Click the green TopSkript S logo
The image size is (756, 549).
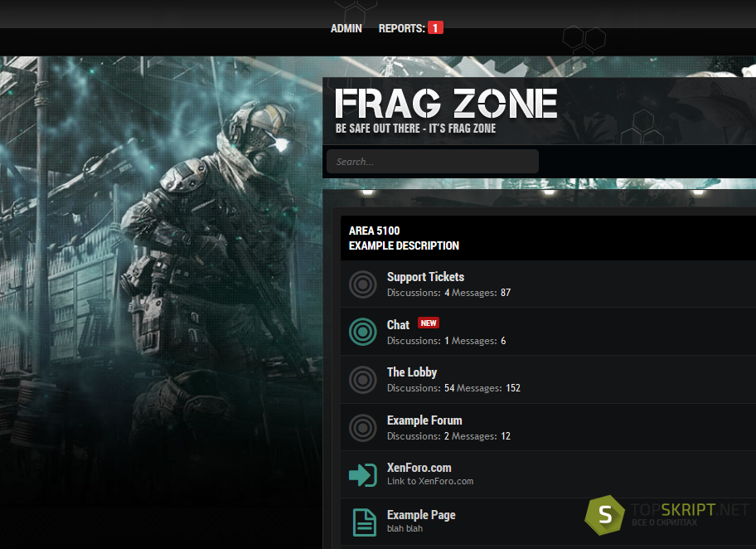(x=604, y=515)
